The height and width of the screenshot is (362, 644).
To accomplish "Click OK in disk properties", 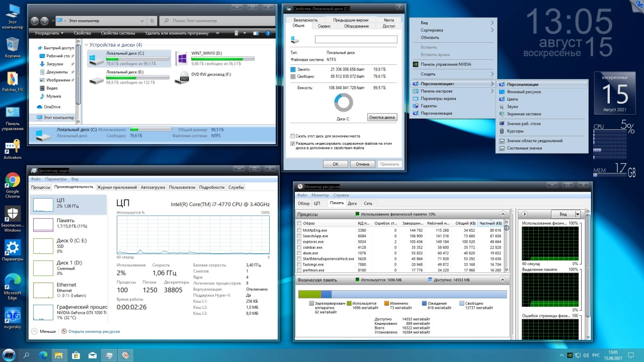I will click(336, 164).
